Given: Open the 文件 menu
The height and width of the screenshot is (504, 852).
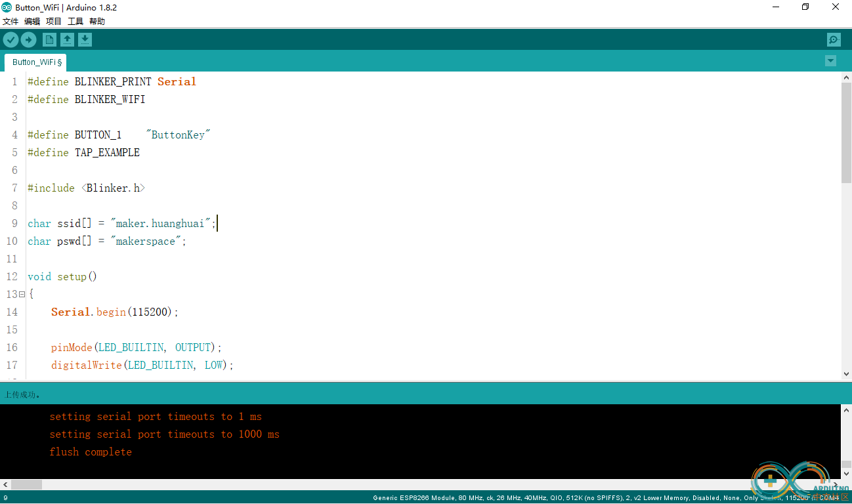Looking at the screenshot, I should pyautogui.click(x=11, y=22).
